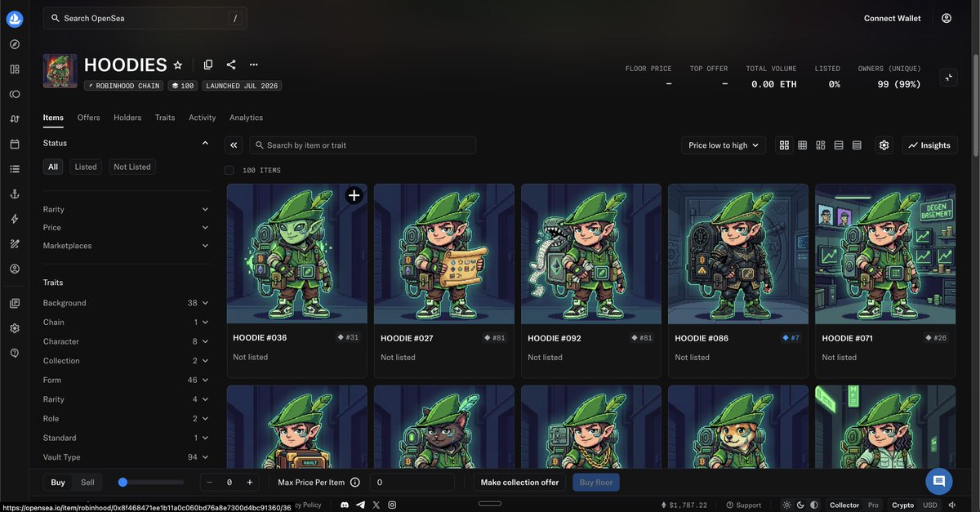Copy the HOODIES collection address
Screen dimensions: 980x512
tap(208, 65)
